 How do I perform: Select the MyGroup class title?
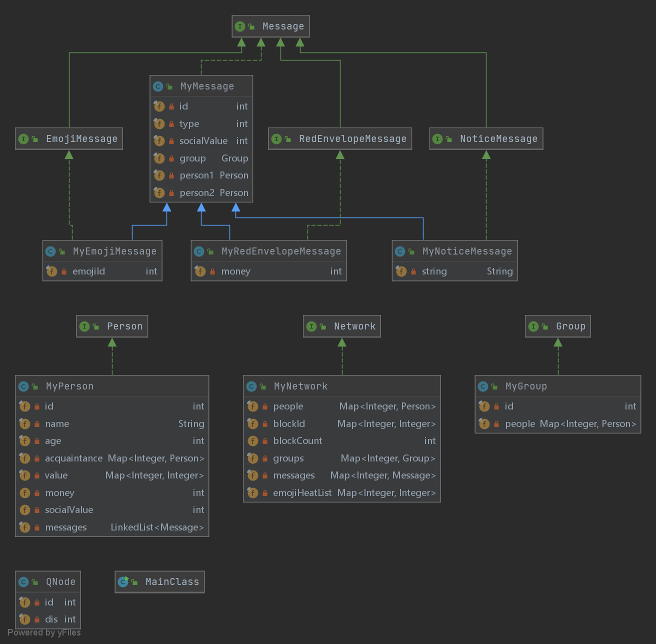[526, 386]
